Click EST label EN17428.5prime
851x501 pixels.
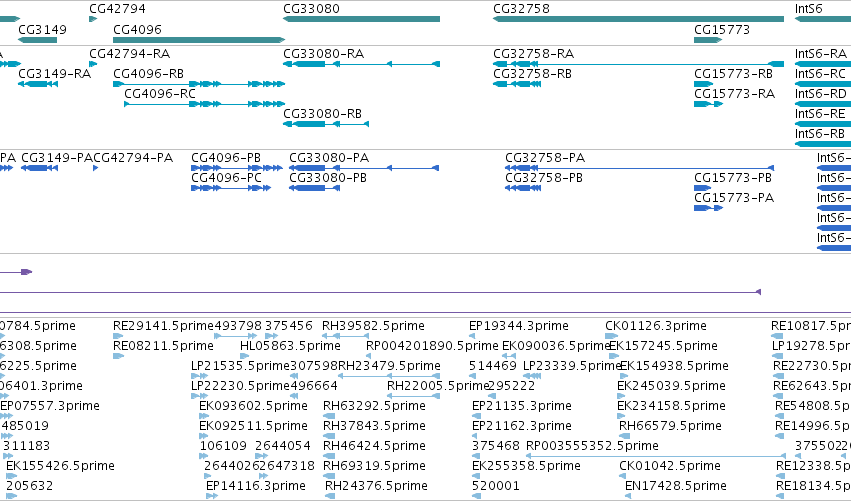676,487
